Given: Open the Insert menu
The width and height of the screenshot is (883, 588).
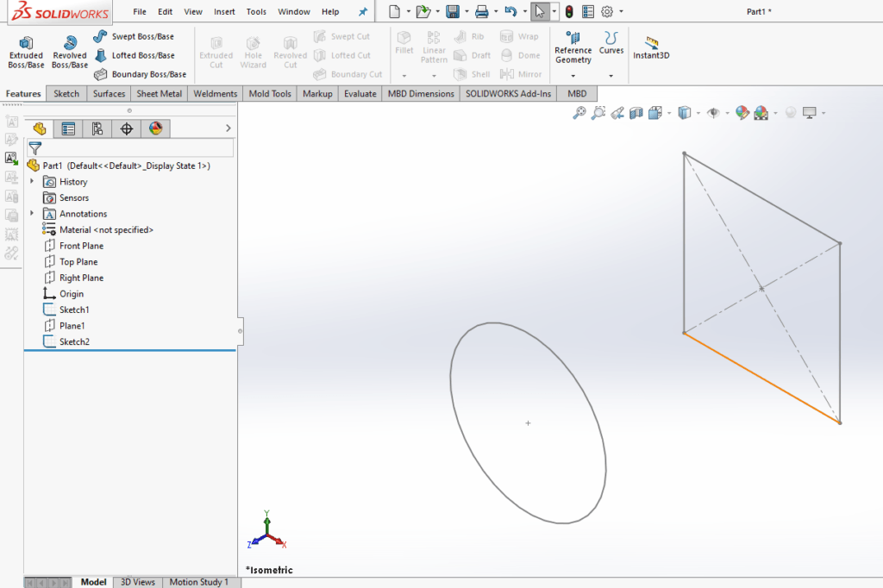Looking at the screenshot, I should click(224, 11).
